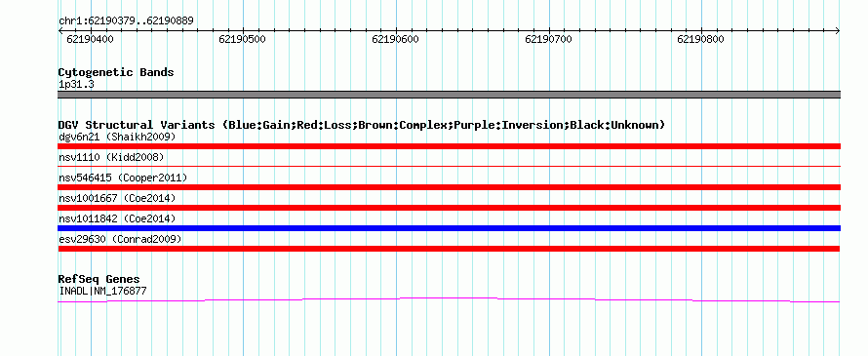Click the red bar for nsv546415

449,187
